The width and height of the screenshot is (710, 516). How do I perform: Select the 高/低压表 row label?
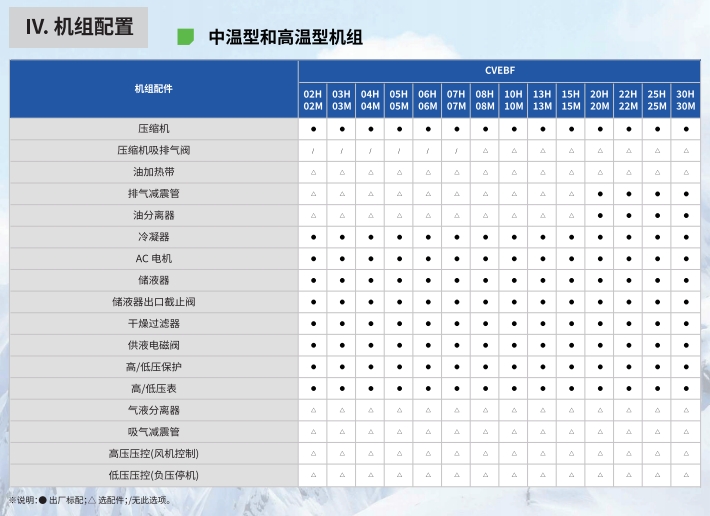[x=154, y=388]
